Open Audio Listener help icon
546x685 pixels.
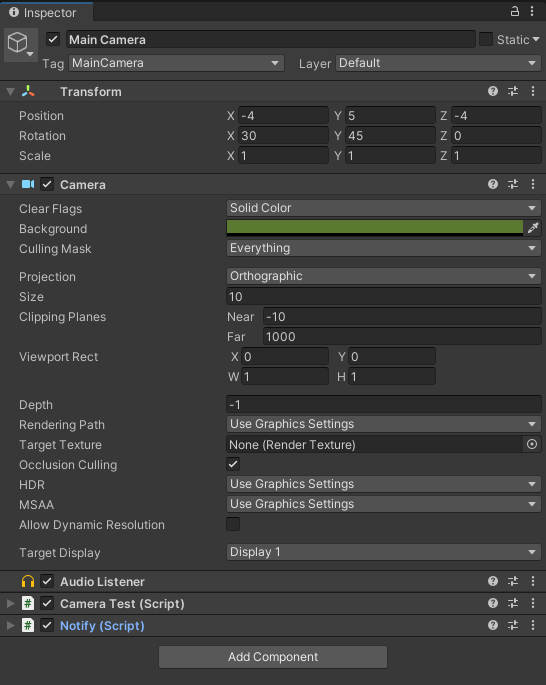tap(493, 581)
